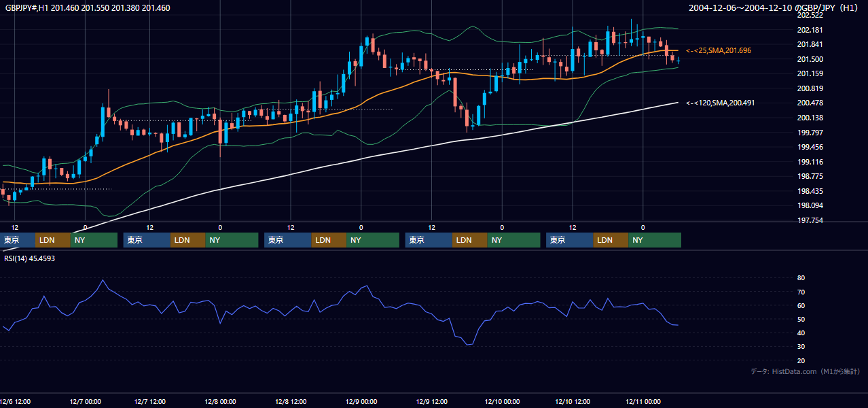Click RSI scale value 60
Viewport: 868px width, 408px height.
click(x=801, y=305)
